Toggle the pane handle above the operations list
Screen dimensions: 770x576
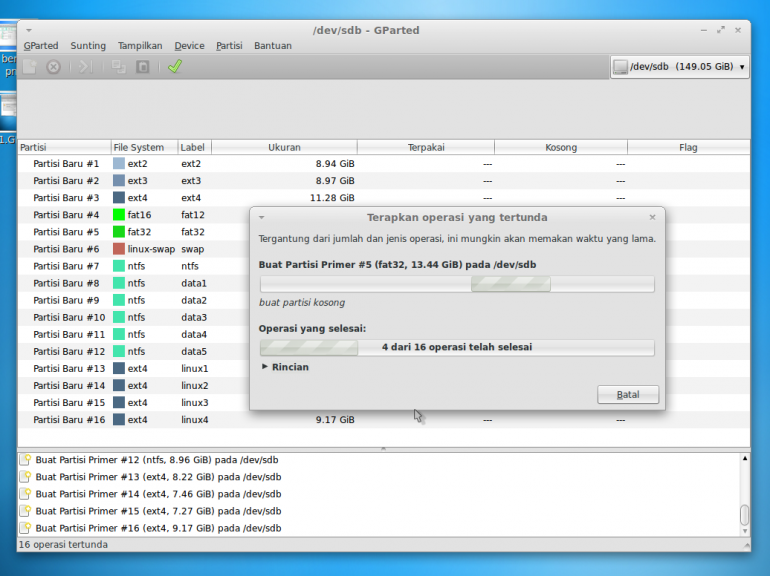[x=384, y=449]
